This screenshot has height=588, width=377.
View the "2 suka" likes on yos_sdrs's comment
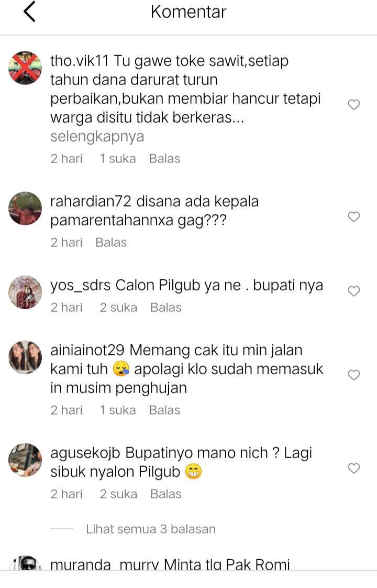[118, 308]
